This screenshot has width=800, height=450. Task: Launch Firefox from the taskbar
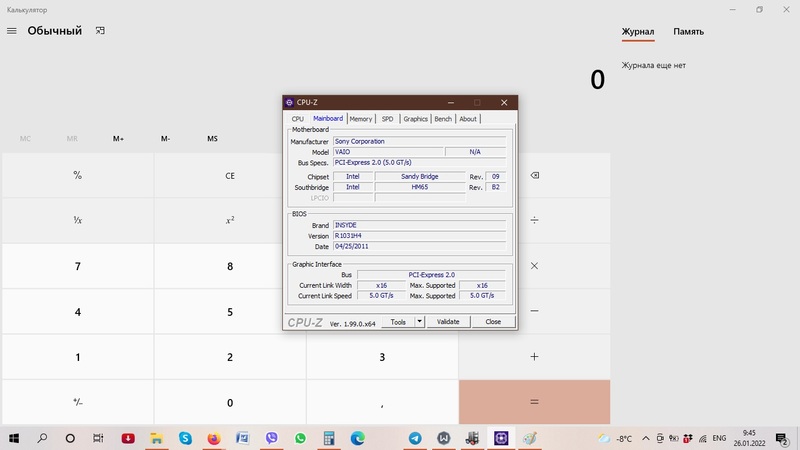coord(214,438)
